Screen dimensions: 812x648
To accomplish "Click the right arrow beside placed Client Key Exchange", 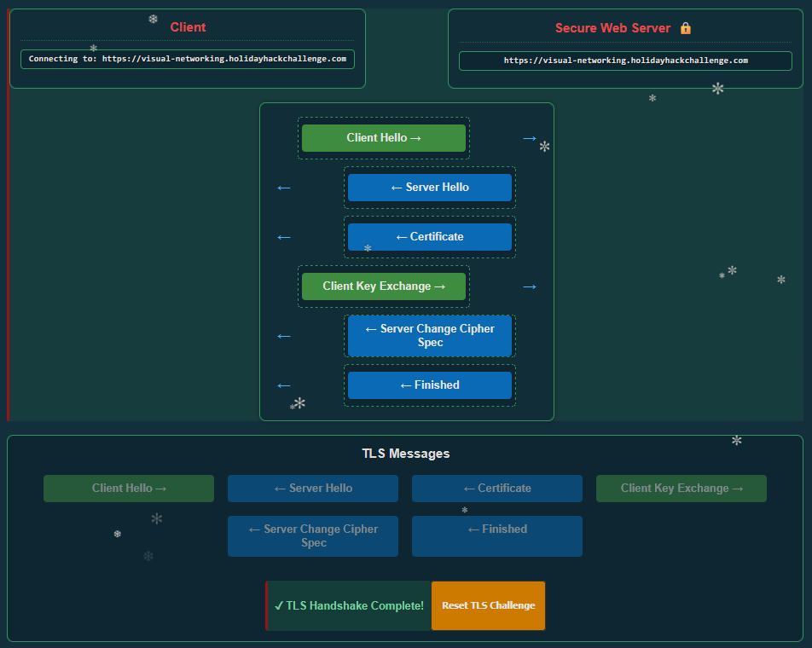I will [530, 286].
